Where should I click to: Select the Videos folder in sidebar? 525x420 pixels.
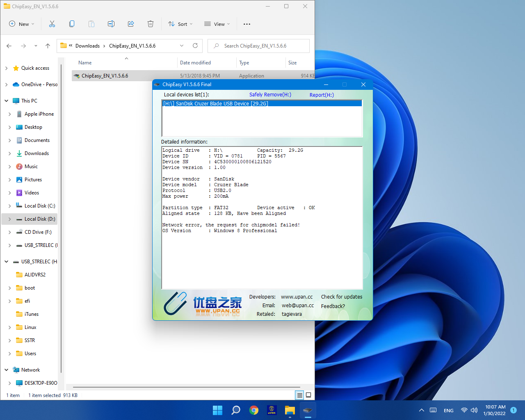point(32,193)
